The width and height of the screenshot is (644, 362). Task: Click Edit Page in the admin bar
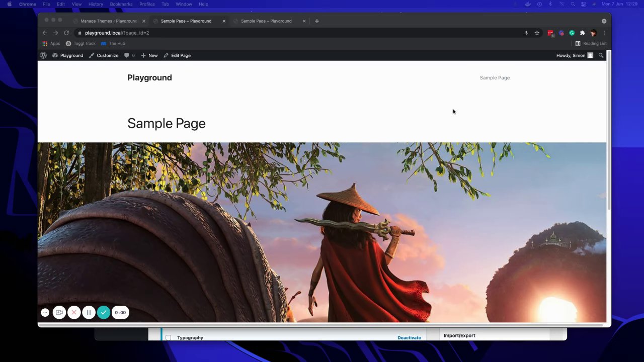(177, 55)
